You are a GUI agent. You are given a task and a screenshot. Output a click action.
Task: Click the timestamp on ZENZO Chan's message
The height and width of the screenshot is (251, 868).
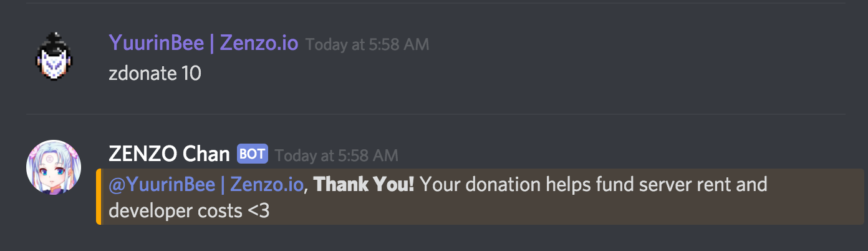tap(337, 155)
